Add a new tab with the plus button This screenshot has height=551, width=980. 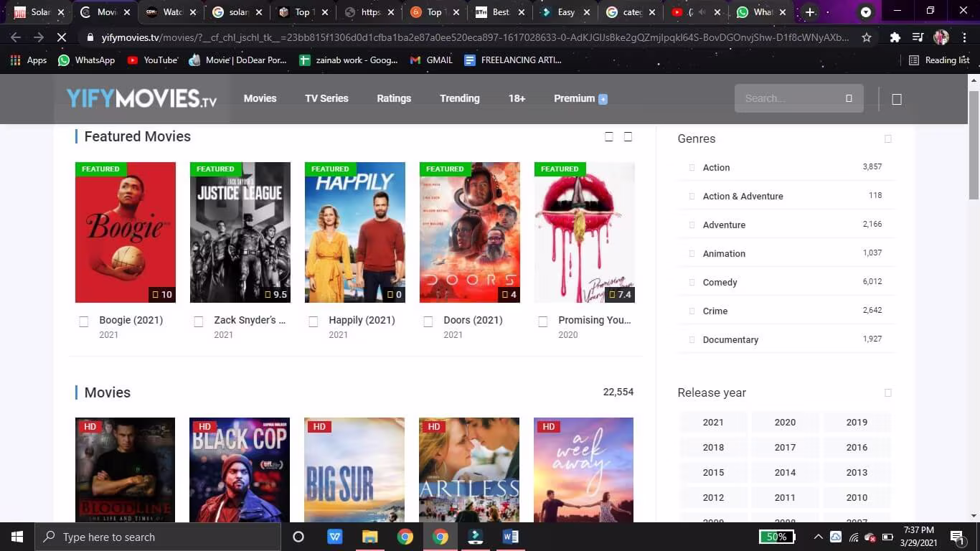click(x=810, y=12)
